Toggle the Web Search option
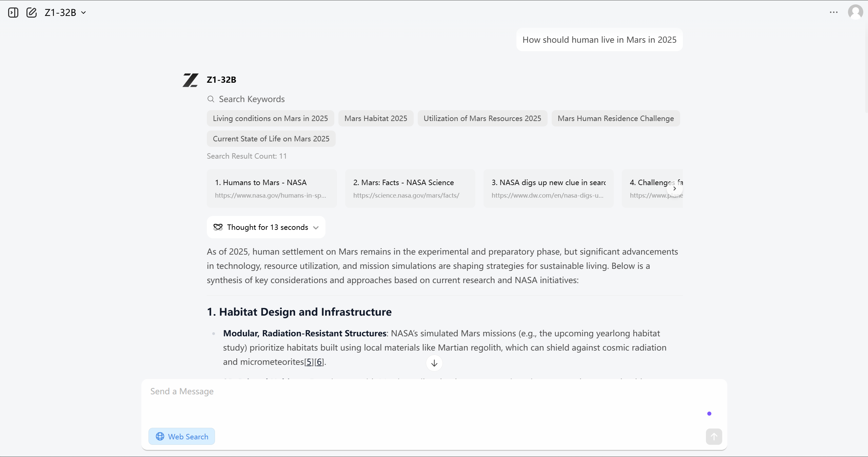The height and width of the screenshot is (457, 868). [x=182, y=436]
